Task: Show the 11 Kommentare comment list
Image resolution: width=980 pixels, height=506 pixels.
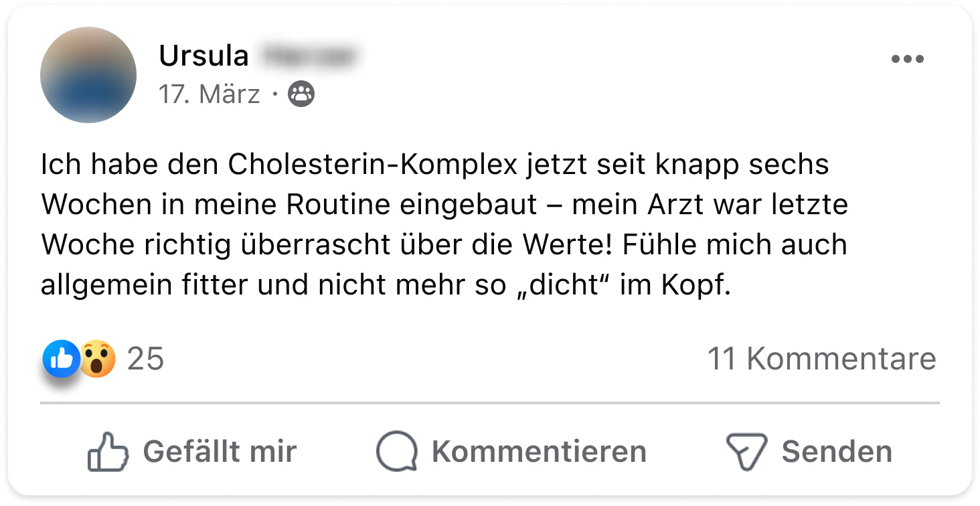Action: [x=821, y=359]
